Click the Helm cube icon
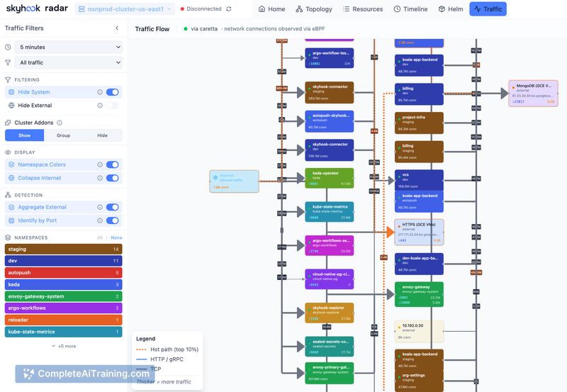Screen dimensions: 567x392 click(x=442, y=9)
